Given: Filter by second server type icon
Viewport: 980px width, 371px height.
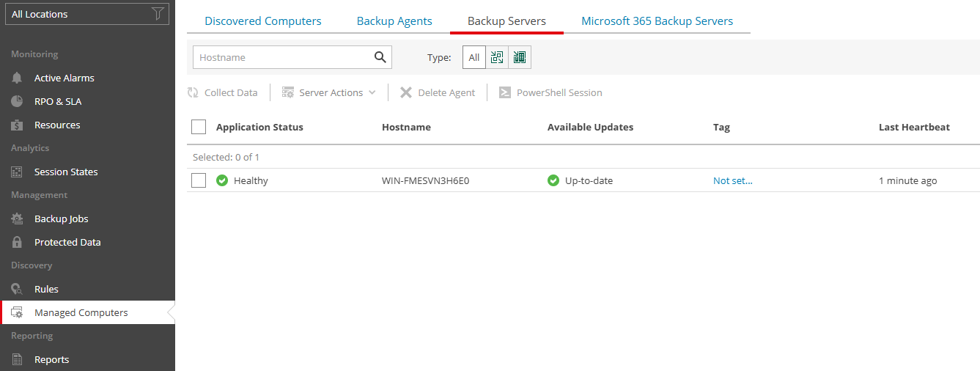Looking at the screenshot, I should click(520, 57).
